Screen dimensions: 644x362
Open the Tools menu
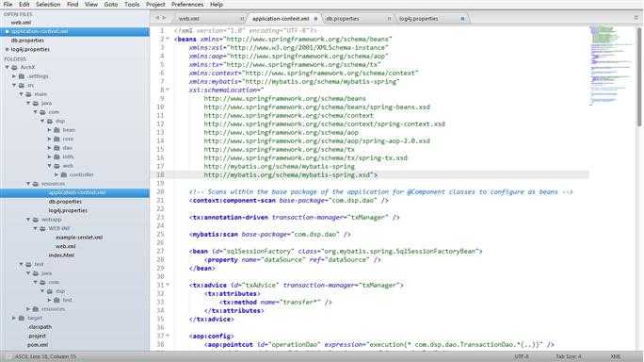[132, 5]
